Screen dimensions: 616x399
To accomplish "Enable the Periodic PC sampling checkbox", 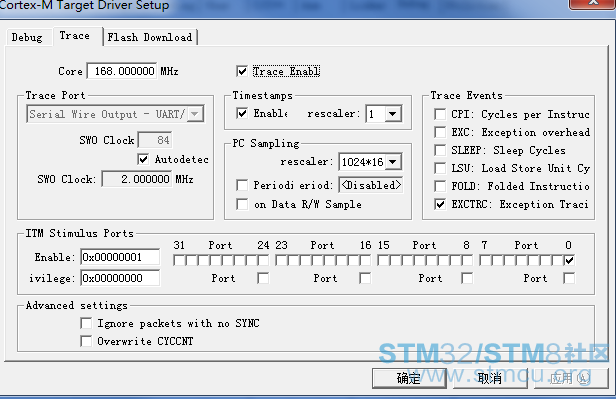I will (242, 185).
